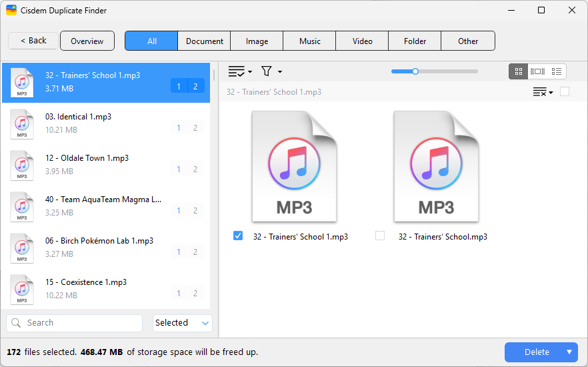Viewport: 588px width, 367px height.
Task: Click the search magnifier icon
Action: [x=16, y=323]
